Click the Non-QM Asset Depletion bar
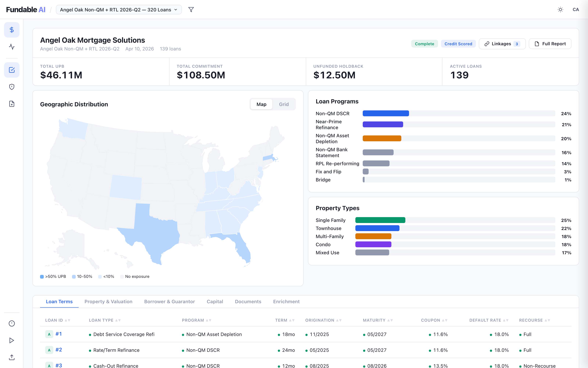The image size is (588, 368). [x=382, y=139]
